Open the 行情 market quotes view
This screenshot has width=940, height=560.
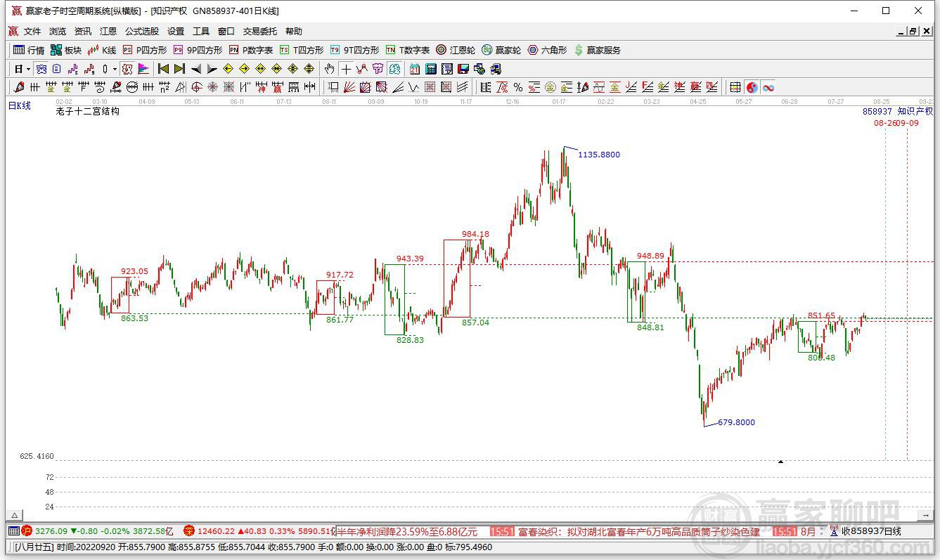(x=29, y=50)
